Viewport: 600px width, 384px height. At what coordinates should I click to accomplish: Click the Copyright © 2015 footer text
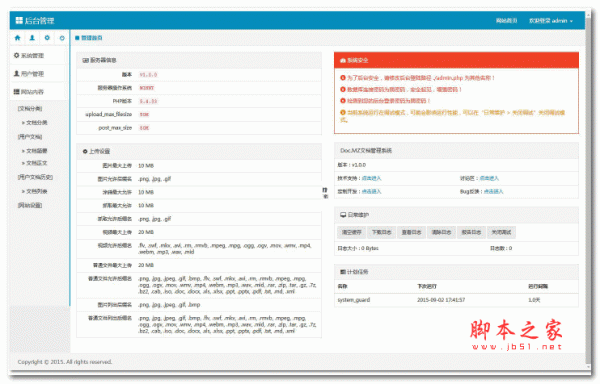(x=65, y=362)
